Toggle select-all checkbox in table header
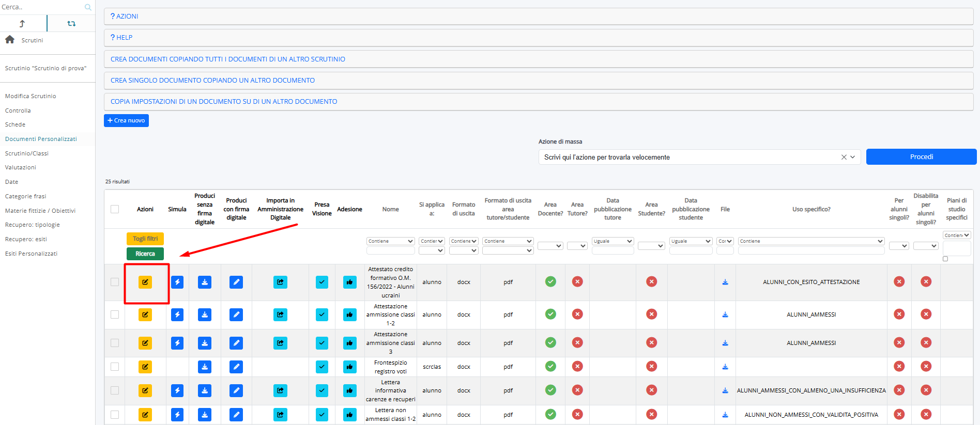This screenshot has width=980, height=425. coord(115,209)
